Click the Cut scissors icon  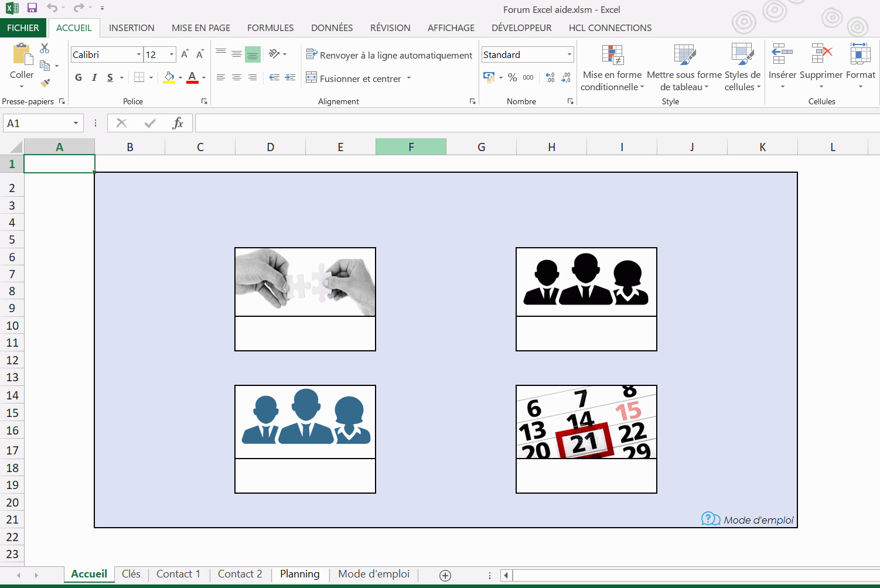pyautogui.click(x=45, y=49)
